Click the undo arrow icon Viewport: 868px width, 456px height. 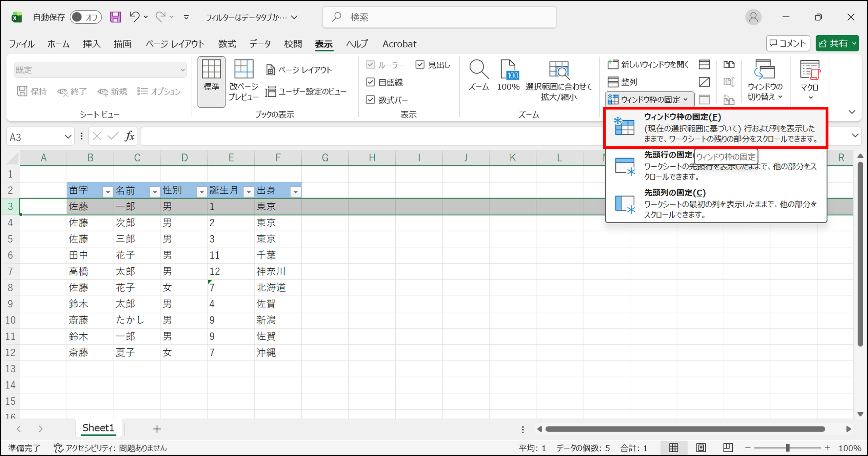pos(135,17)
